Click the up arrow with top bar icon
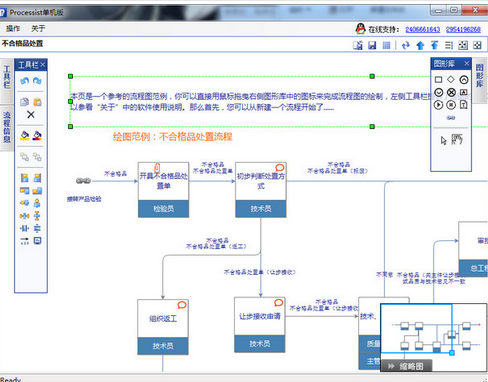Screen dimensions: 488x382 pos(434,45)
